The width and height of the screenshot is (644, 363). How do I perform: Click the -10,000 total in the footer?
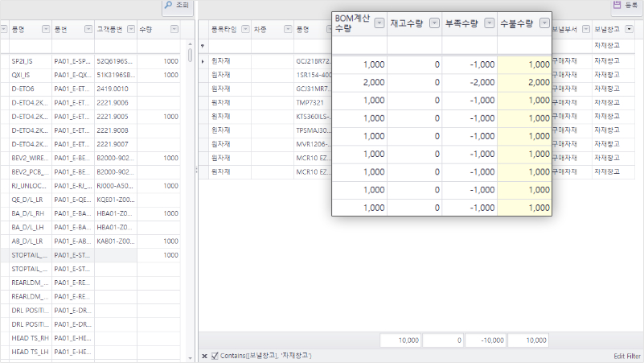(x=486, y=340)
